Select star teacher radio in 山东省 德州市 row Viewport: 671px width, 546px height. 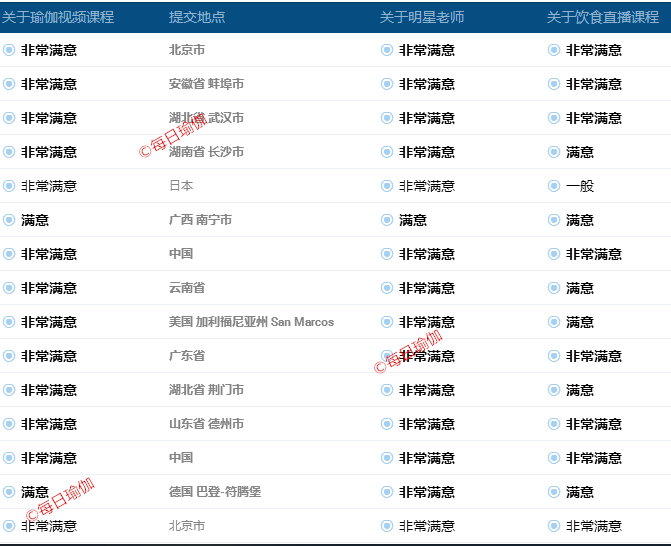pyautogui.click(x=387, y=424)
